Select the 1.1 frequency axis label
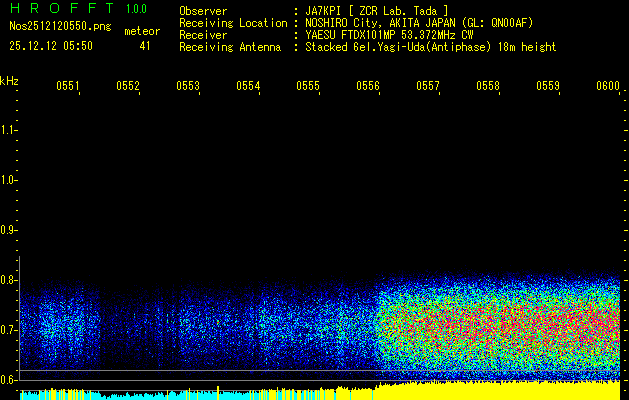This screenshot has height=400, width=629. click(9, 130)
